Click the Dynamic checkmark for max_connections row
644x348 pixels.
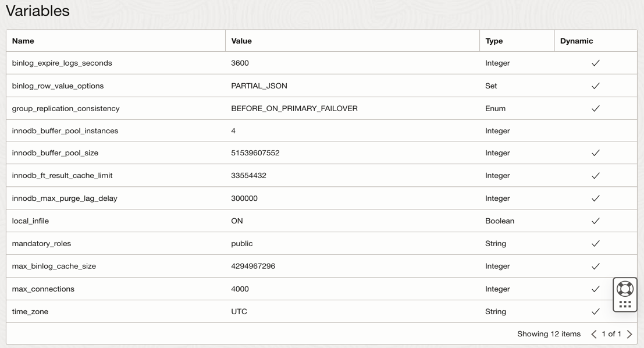click(x=595, y=289)
